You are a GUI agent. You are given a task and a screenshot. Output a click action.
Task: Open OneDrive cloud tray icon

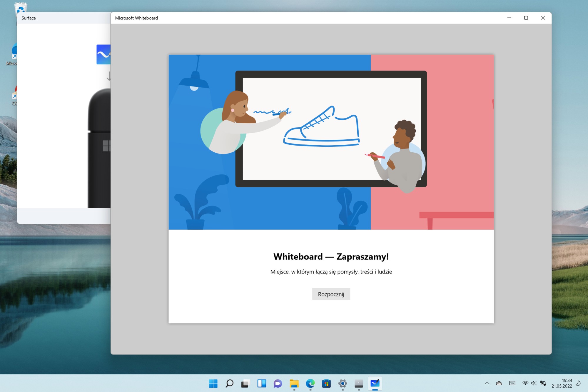click(499, 383)
